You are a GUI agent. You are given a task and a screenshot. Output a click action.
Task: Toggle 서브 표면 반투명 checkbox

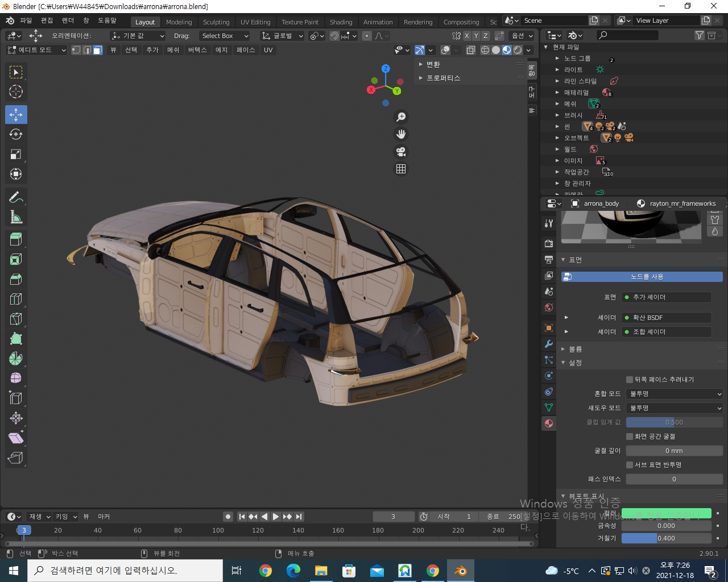[630, 465]
